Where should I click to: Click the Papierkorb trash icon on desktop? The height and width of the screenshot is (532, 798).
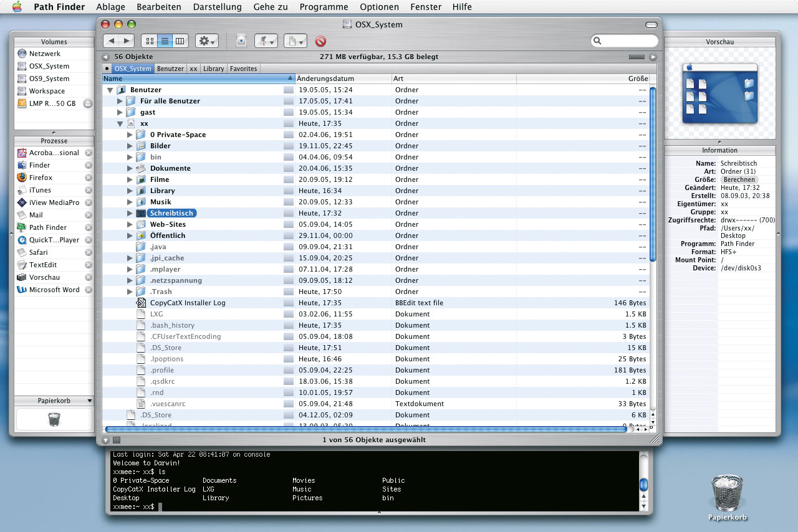coord(727,492)
